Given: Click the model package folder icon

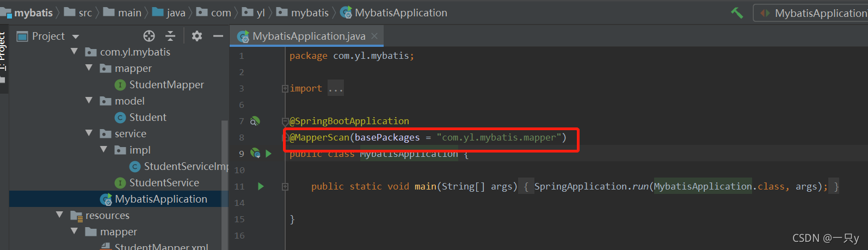Looking at the screenshot, I should pyautogui.click(x=106, y=101).
